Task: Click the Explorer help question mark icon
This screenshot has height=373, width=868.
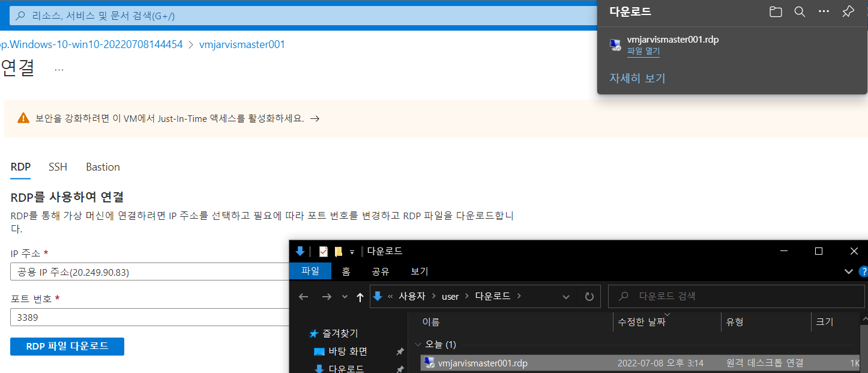Action: [x=863, y=271]
